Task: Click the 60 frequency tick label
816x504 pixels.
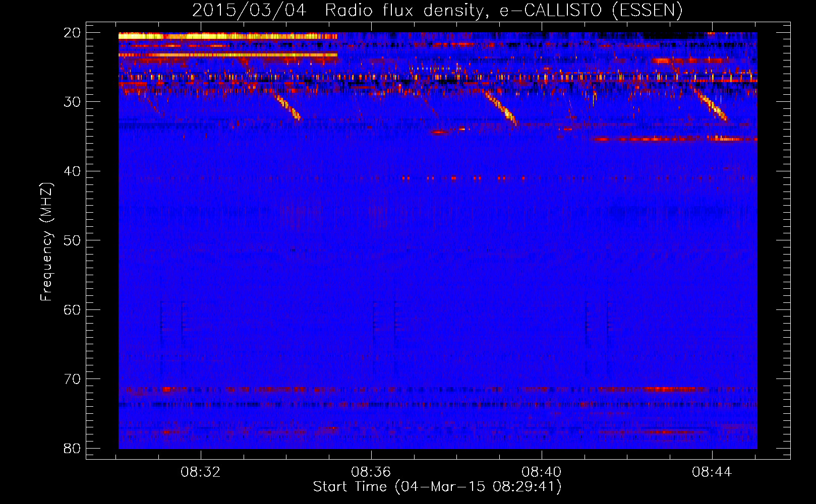Action: 72,309
